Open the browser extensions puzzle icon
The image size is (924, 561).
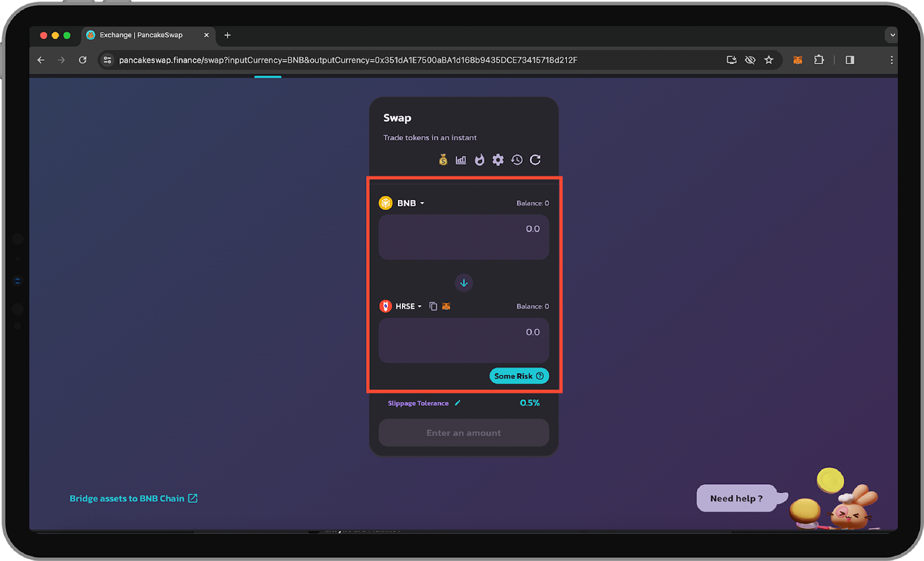(x=819, y=60)
